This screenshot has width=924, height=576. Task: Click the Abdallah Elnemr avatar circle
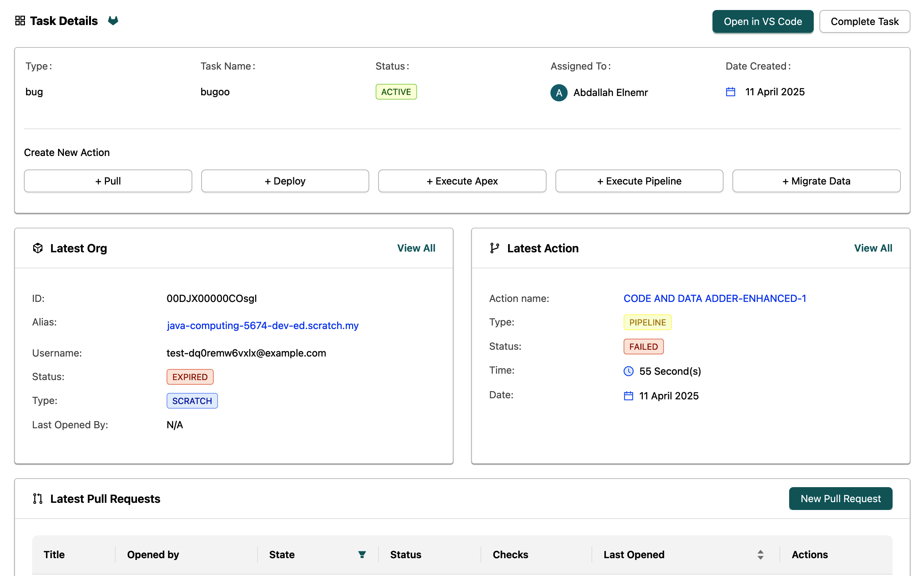[559, 92]
